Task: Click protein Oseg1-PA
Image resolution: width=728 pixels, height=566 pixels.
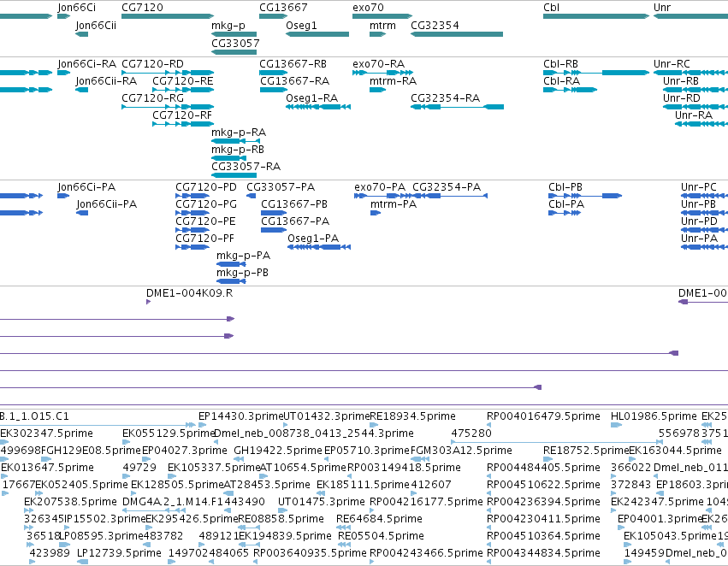Action: pos(319,247)
